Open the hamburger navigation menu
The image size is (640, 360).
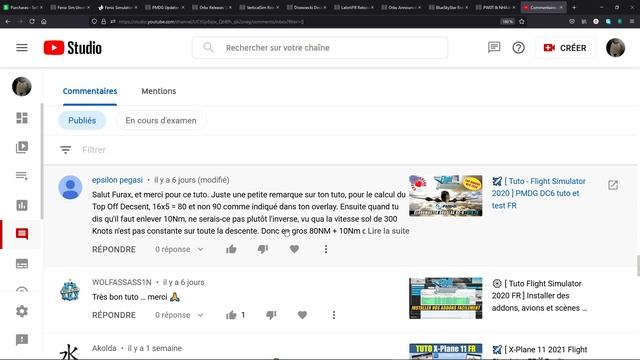(x=22, y=48)
